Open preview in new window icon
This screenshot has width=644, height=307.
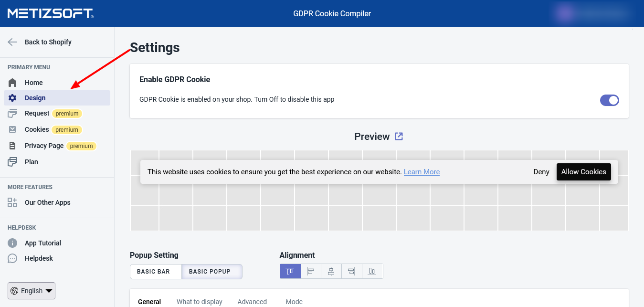(399, 137)
